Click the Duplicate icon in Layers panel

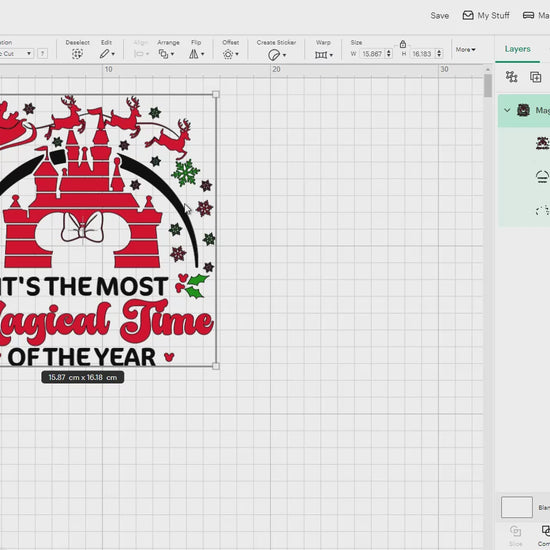point(535,77)
